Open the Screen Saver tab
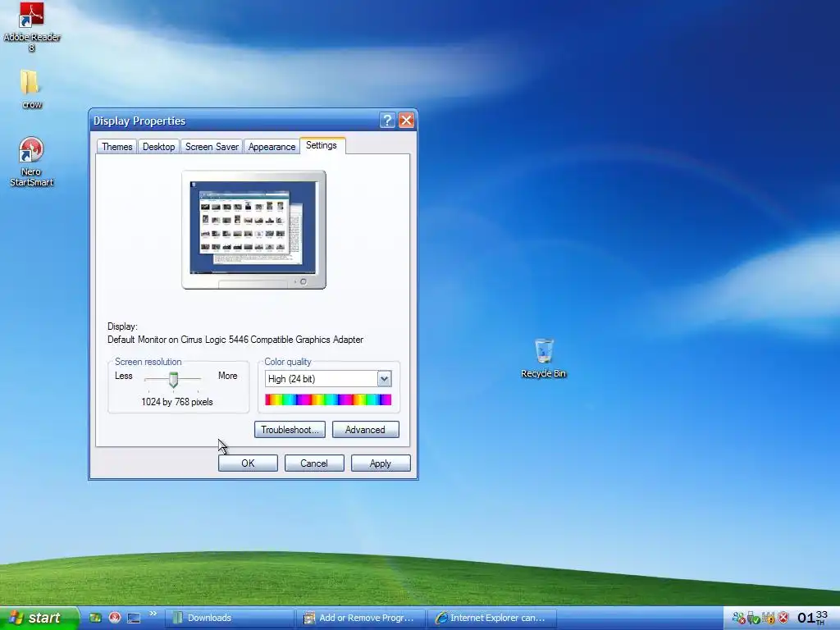Image resolution: width=840 pixels, height=630 pixels. pyautogui.click(x=212, y=147)
